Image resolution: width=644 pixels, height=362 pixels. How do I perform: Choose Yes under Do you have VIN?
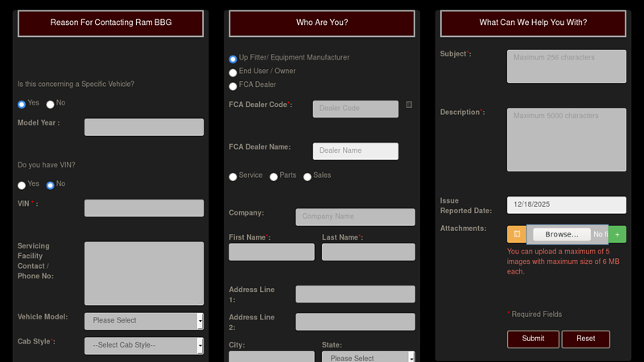point(22,185)
